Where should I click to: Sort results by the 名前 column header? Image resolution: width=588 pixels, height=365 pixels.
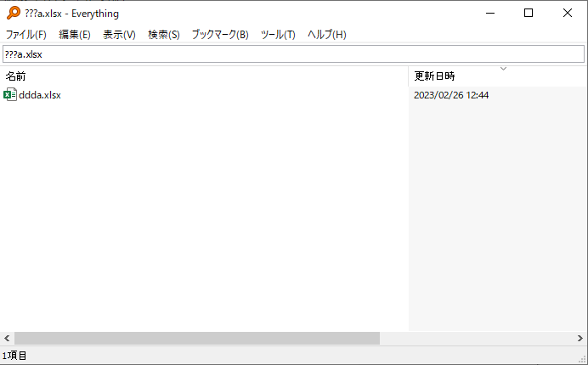pos(204,76)
